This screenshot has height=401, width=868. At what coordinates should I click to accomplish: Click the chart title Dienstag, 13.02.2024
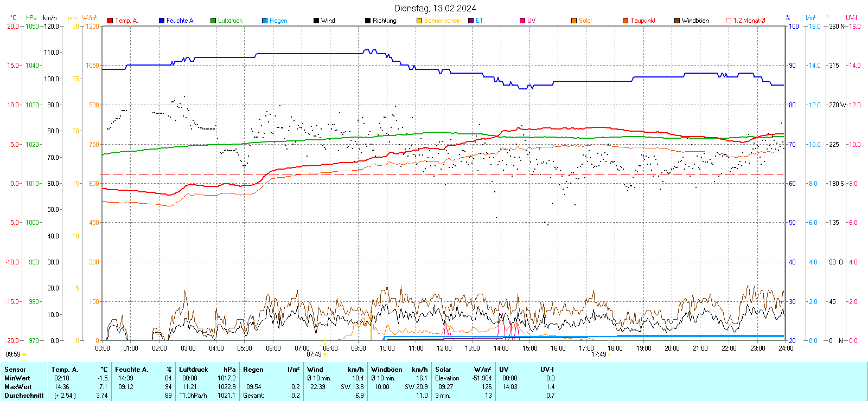point(435,8)
